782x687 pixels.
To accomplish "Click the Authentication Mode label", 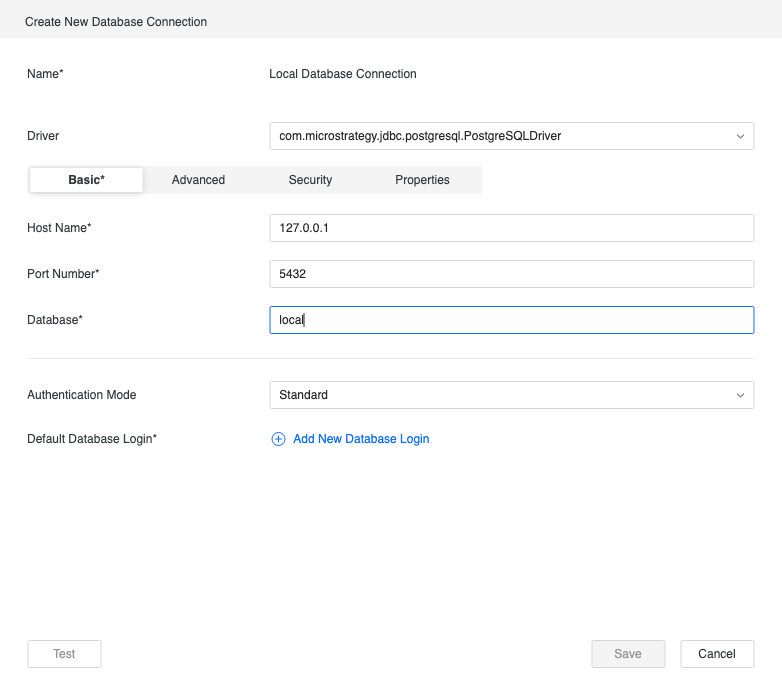I will [81, 395].
